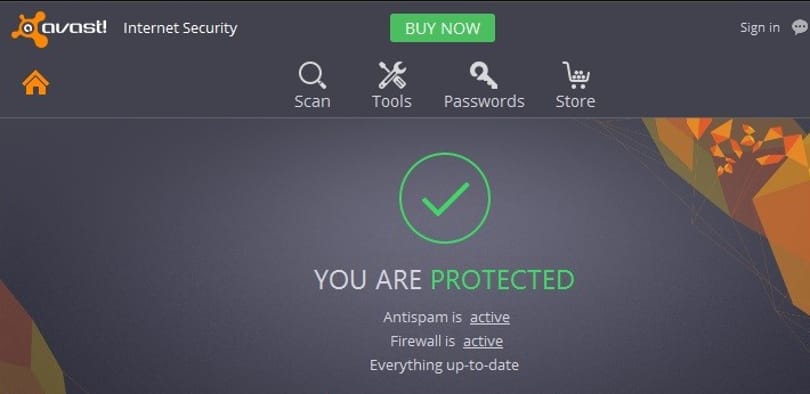Open Scan via the magnifying glass icon
Image resolution: width=810 pixels, height=394 pixels.
coord(312,75)
